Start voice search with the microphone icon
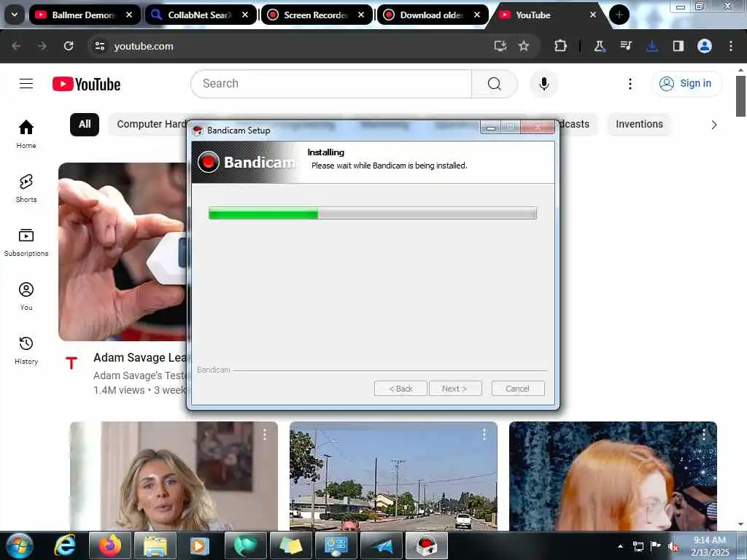747x560 pixels. tap(543, 84)
